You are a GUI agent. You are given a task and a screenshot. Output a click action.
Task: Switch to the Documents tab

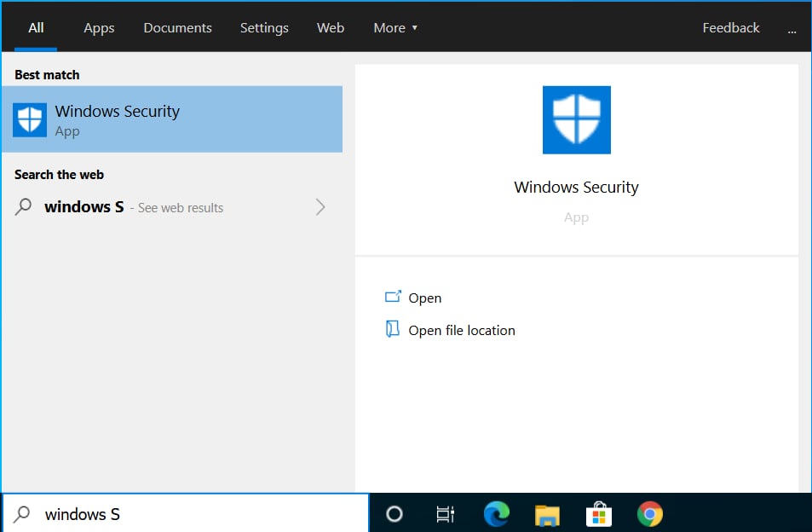[177, 27]
